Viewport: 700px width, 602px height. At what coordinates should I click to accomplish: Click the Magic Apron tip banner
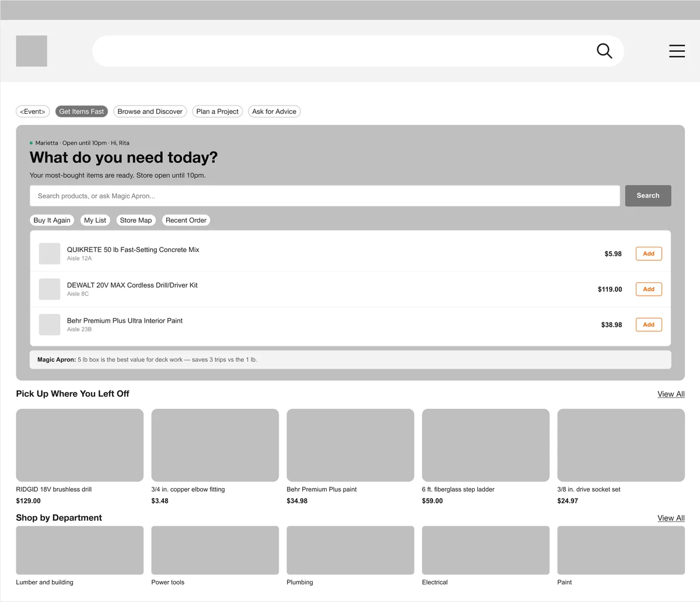pyautogui.click(x=351, y=360)
